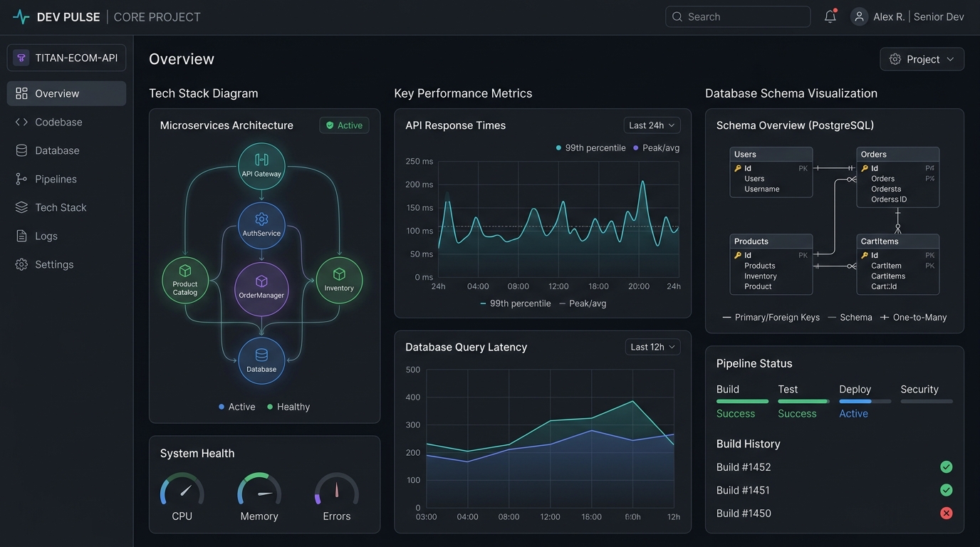Click the Codebase brackets icon
Screen dimensions: 980x547
(x=21, y=122)
